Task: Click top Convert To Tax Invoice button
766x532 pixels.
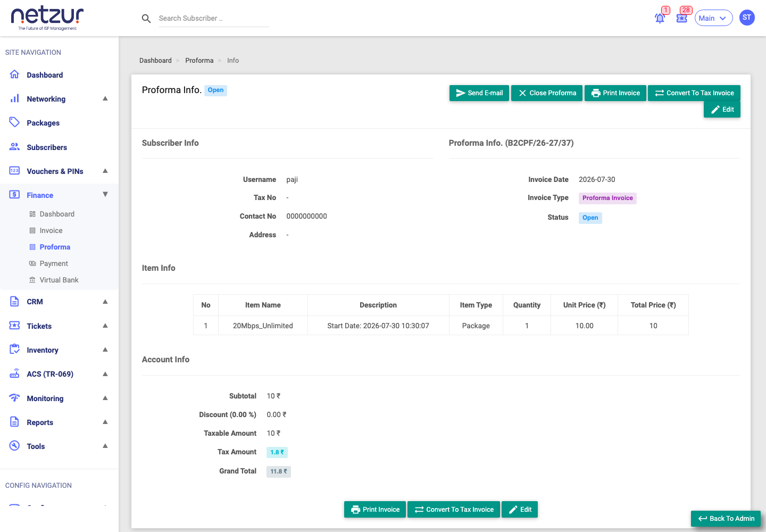Action: point(694,93)
